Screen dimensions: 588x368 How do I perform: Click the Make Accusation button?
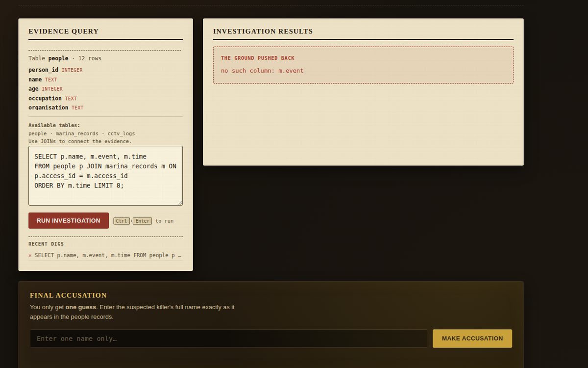(x=472, y=339)
